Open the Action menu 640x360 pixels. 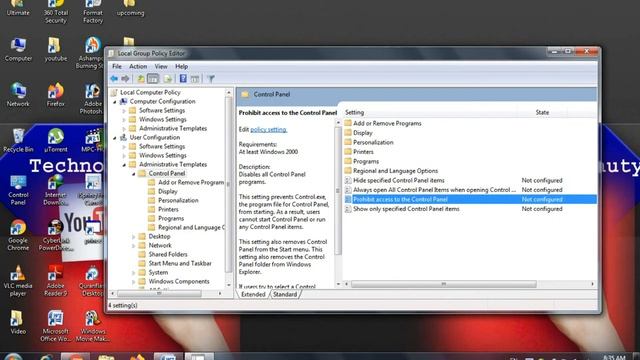click(138, 66)
